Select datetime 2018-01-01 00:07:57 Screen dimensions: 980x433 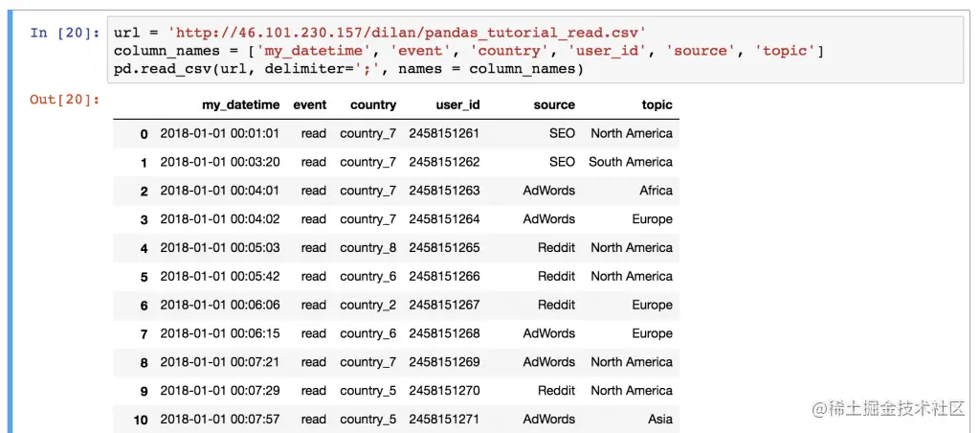point(220,420)
